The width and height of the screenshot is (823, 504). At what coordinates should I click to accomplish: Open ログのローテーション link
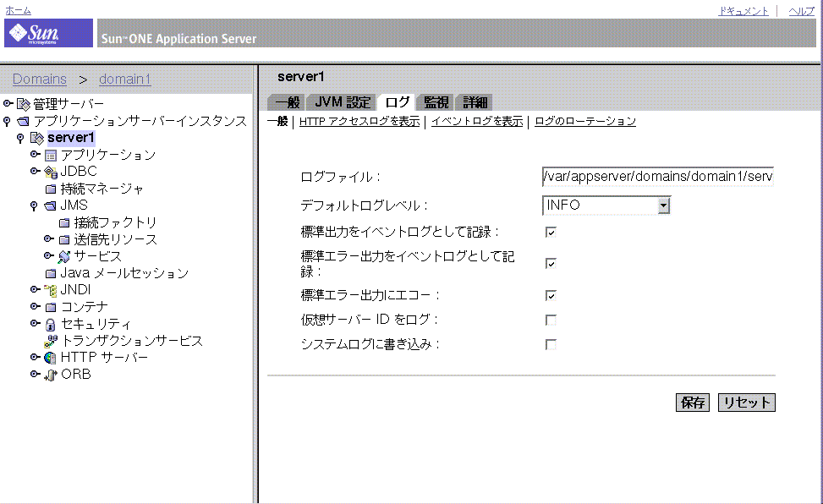585,122
